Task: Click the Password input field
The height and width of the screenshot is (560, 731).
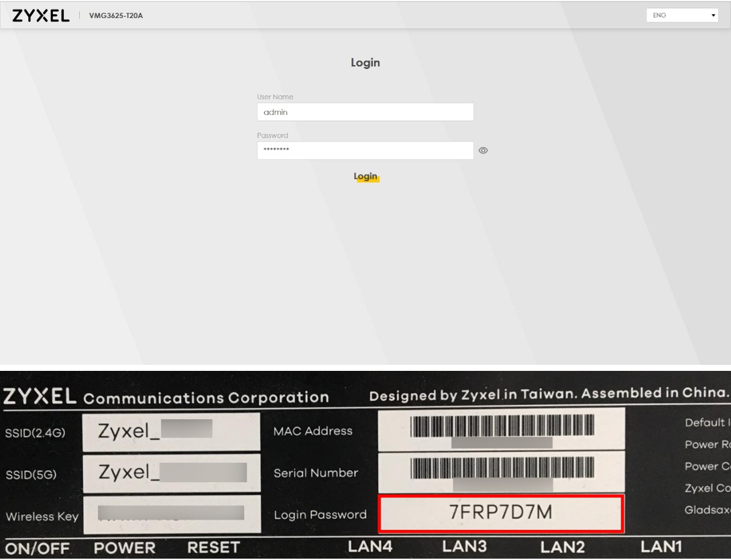Action: point(365,151)
